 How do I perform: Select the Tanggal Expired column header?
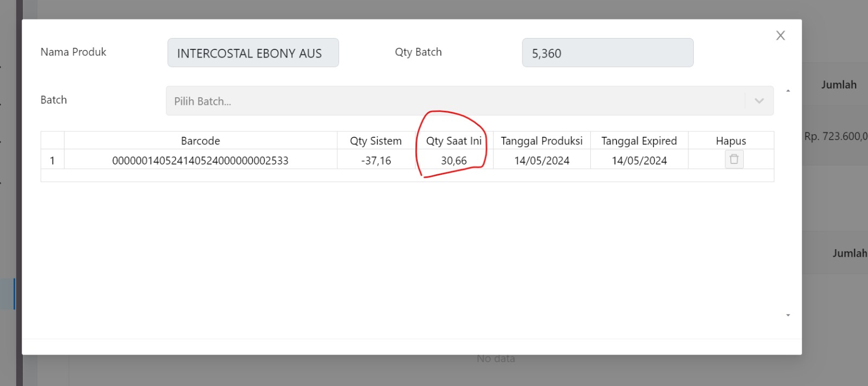pos(639,141)
